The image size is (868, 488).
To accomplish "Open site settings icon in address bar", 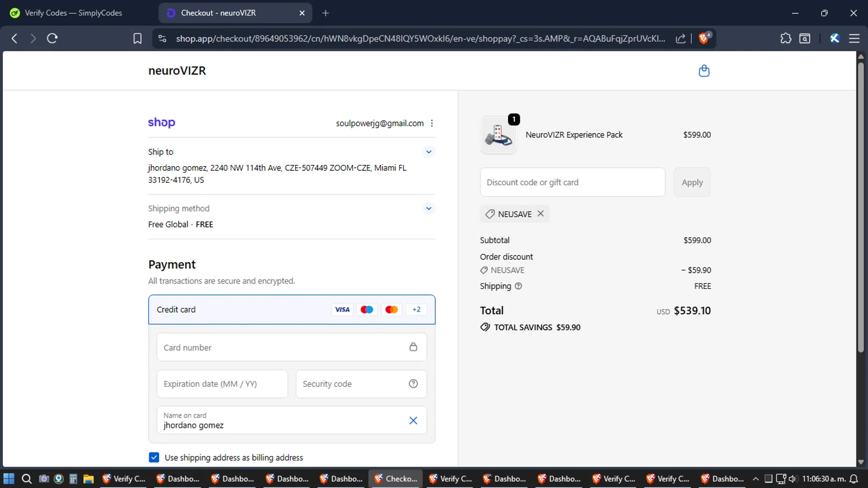I will [162, 38].
